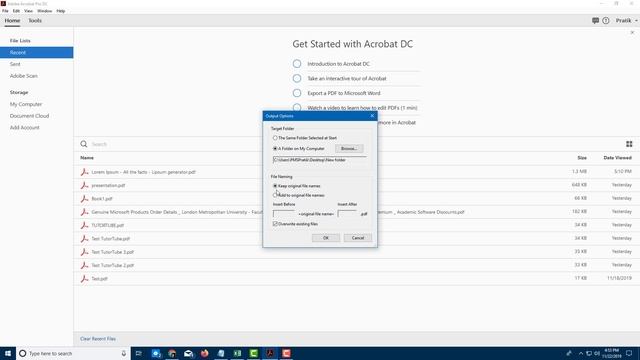Close the Get Started panel
Screen dimensions: 640x360
[x=632, y=33]
